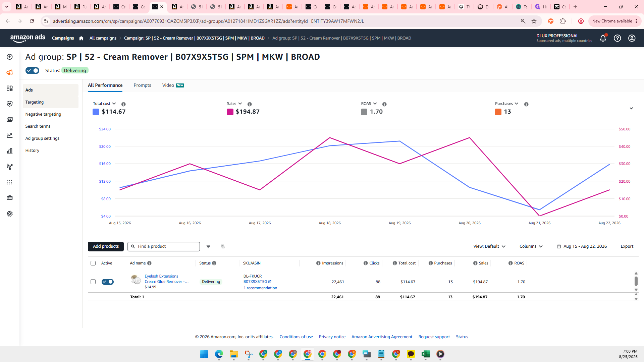Open the creative assets image sidebar icon
644x362 pixels.
point(10,120)
